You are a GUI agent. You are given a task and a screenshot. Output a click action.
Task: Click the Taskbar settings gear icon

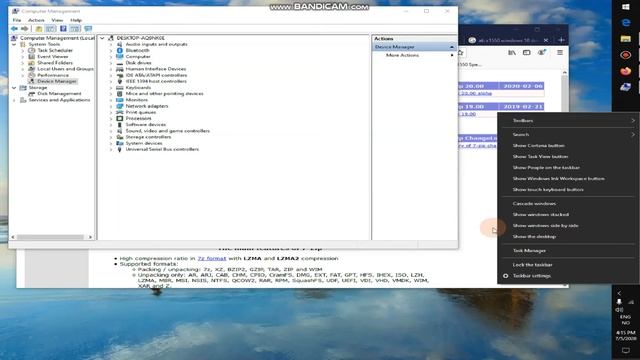click(506, 276)
